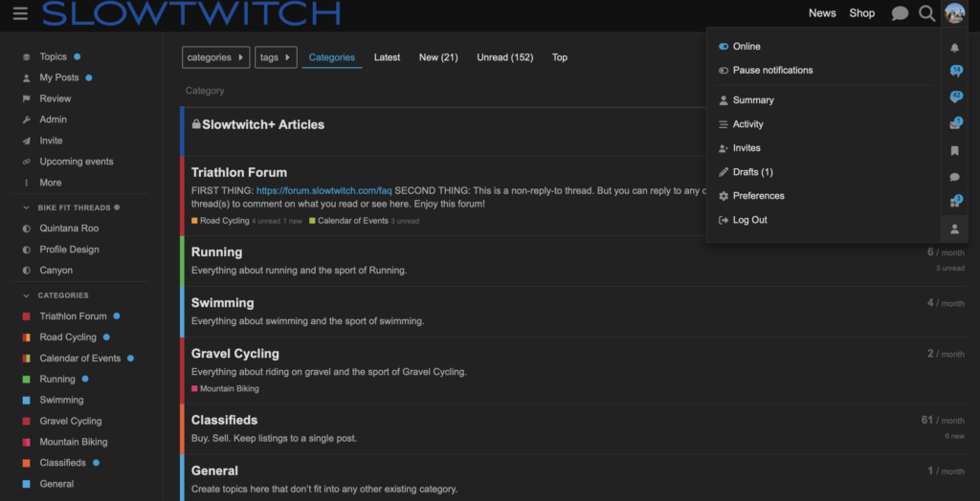Open the bookmarks icon in user panel
This screenshot has width=980, height=501.
(x=954, y=151)
